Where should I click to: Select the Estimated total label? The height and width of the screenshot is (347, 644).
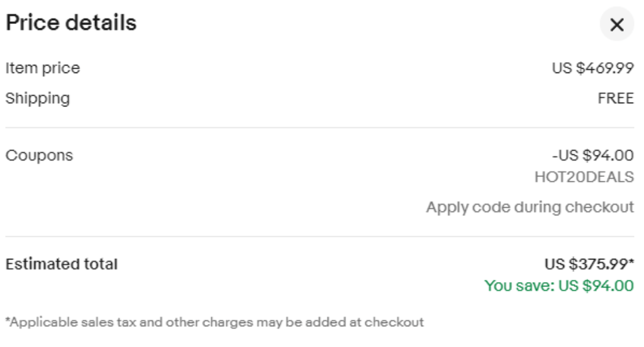[62, 264]
